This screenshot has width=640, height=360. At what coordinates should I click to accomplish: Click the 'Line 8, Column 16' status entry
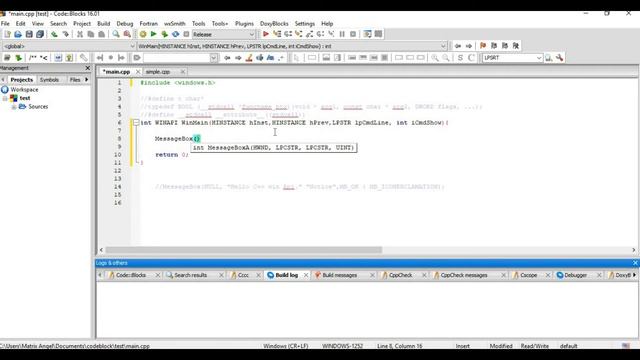coord(400,346)
